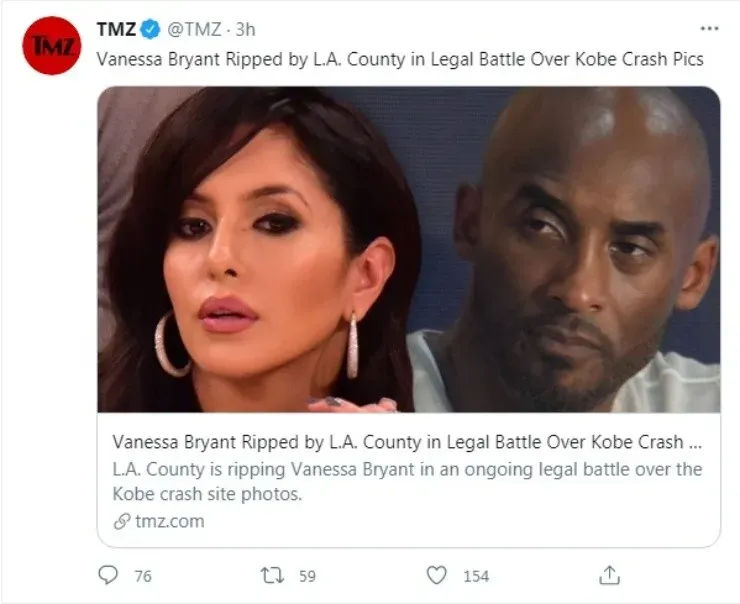Click the 76 replies count
The height and width of the screenshot is (604, 740).
coord(143,576)
